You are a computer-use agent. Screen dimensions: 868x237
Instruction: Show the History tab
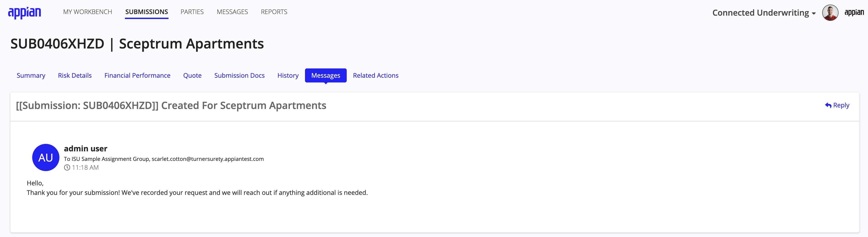(288, 75)
